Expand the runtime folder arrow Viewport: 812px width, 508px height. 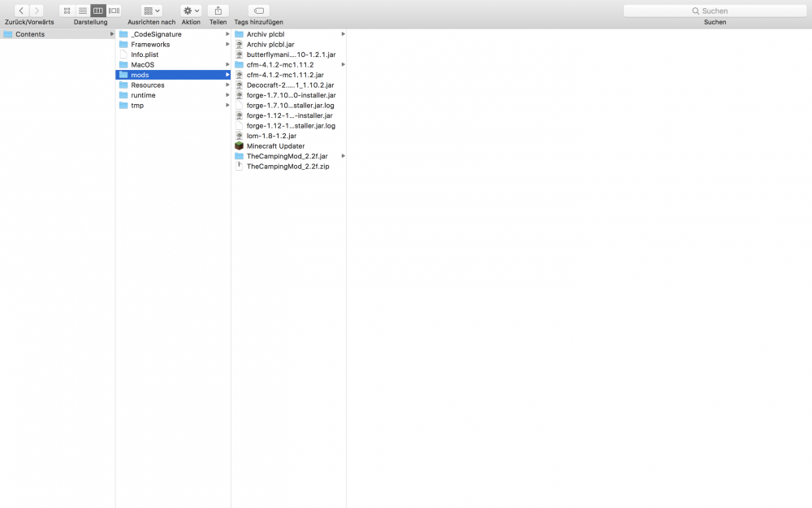coord(227,95)
